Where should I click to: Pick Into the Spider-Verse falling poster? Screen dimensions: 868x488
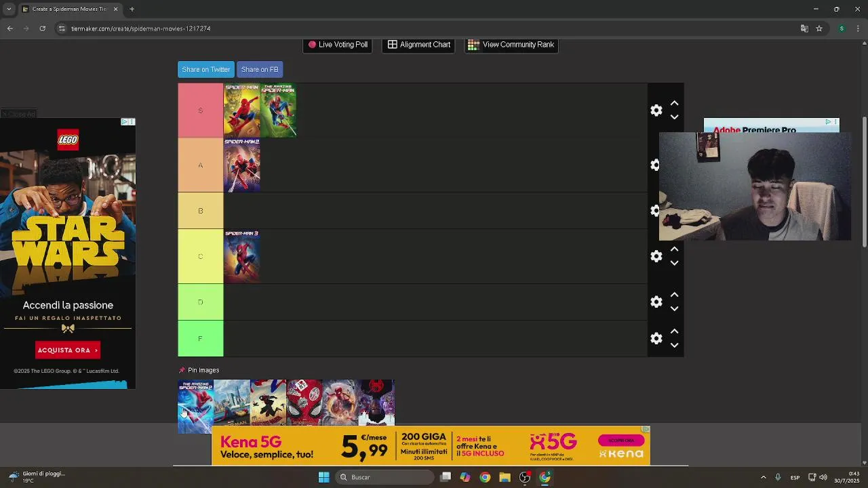click(268, 403)
